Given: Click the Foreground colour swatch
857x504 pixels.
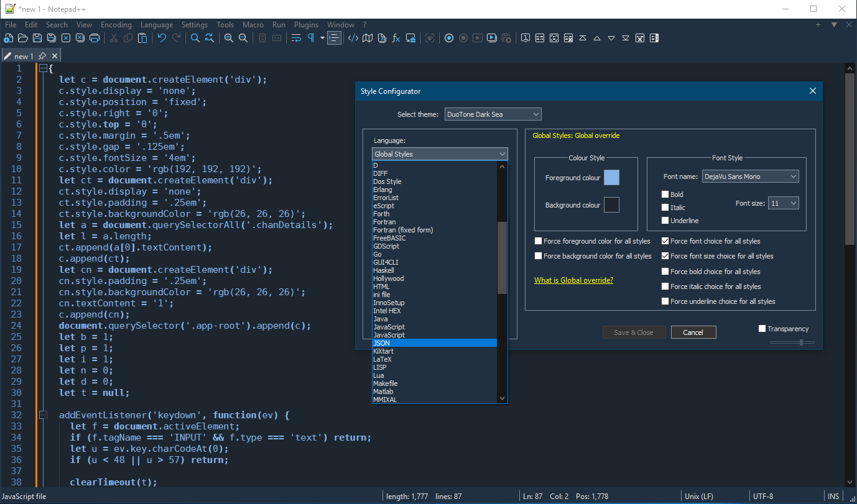Looking at the screenshot, I should coord(611,178).
